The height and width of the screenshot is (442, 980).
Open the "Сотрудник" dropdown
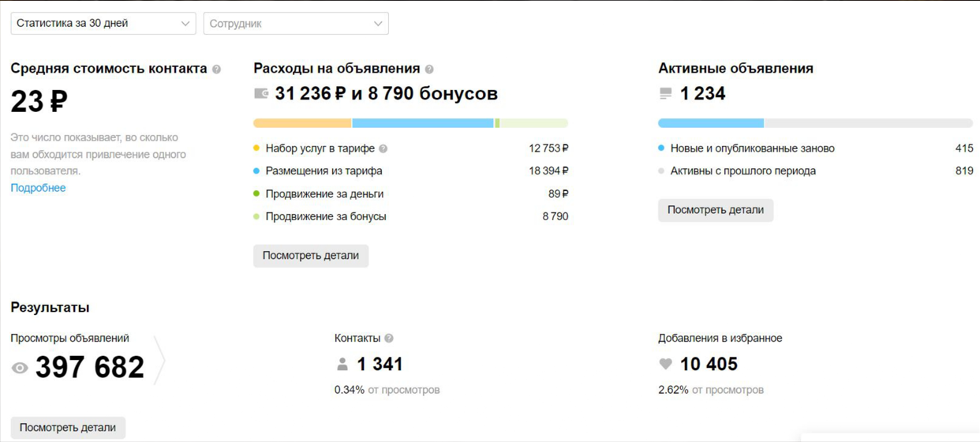[296, 24]
